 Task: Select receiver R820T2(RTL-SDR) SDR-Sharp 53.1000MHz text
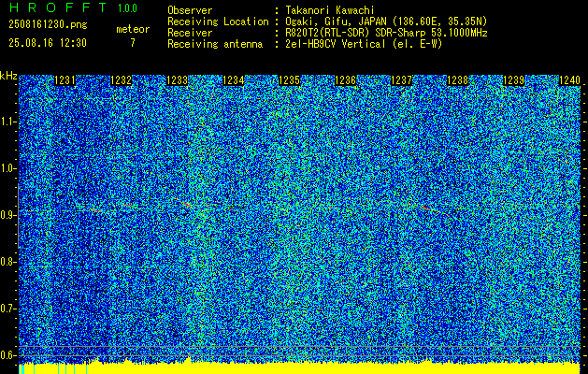[386, 33]
